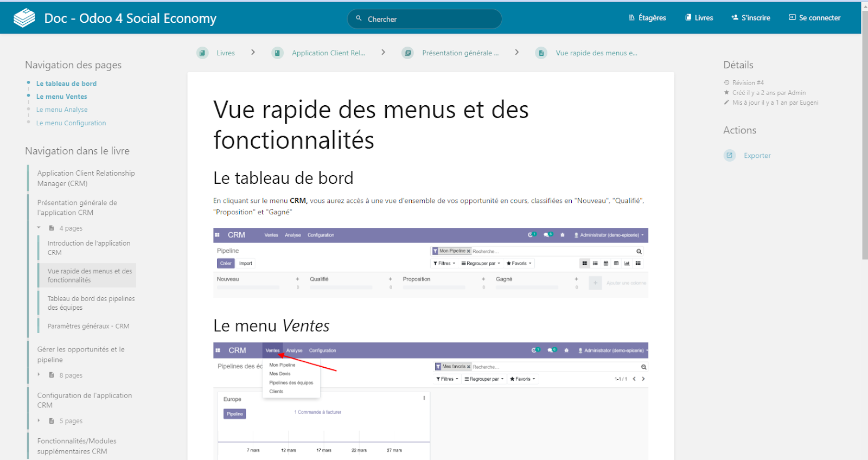
Task: Click the S'inscrire user-plus icon
Action: click(735, 18)
